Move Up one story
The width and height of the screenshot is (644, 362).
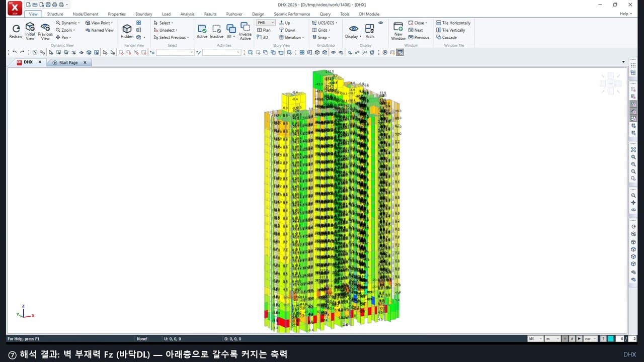click(285, 23)
